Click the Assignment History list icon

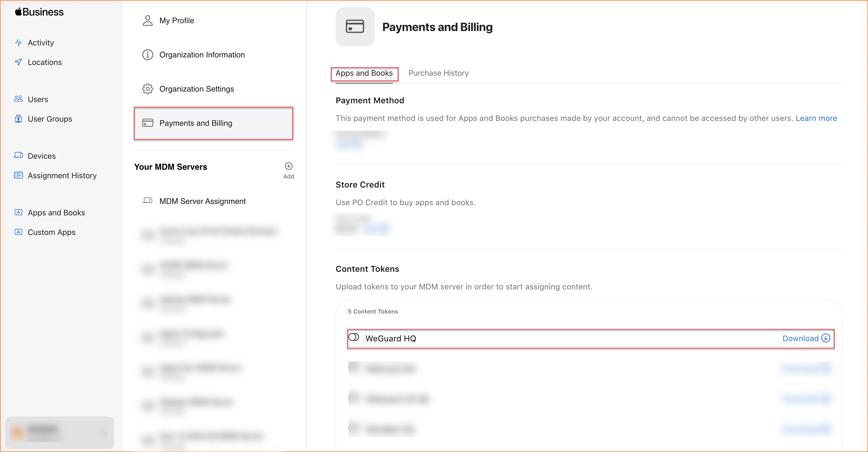click(x=19, y=175)
